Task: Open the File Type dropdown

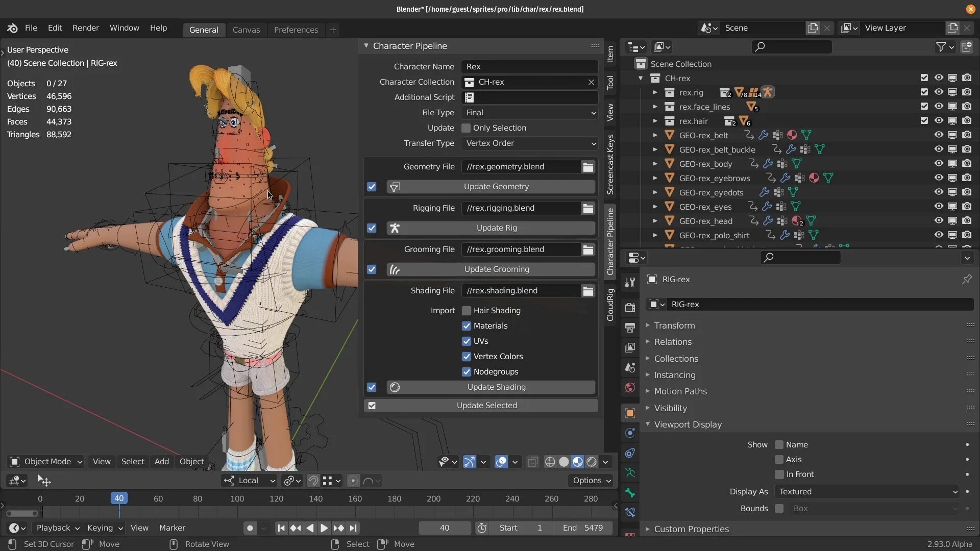Action: point(529,113)
